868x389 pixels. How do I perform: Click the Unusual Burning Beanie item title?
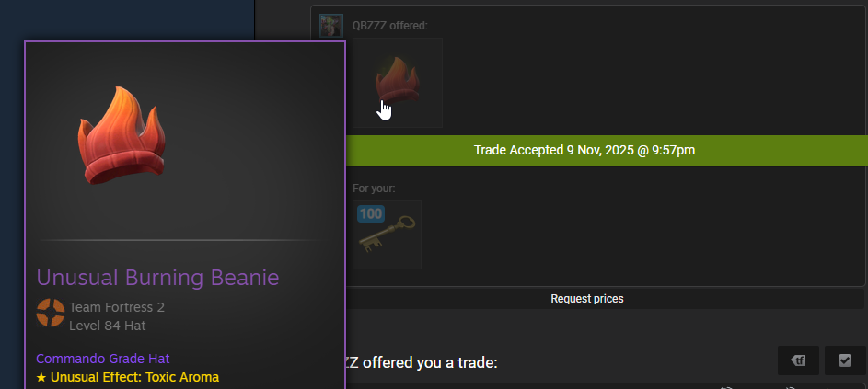(157, 277)
